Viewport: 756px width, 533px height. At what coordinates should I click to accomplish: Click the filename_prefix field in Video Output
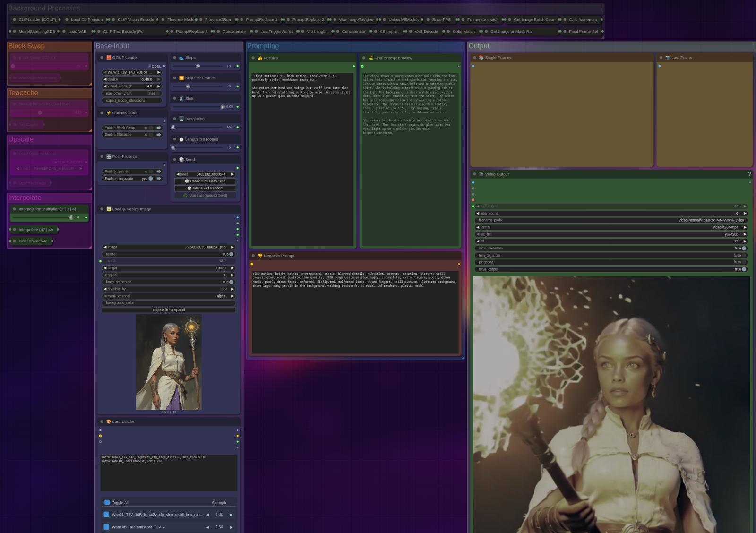611,220
